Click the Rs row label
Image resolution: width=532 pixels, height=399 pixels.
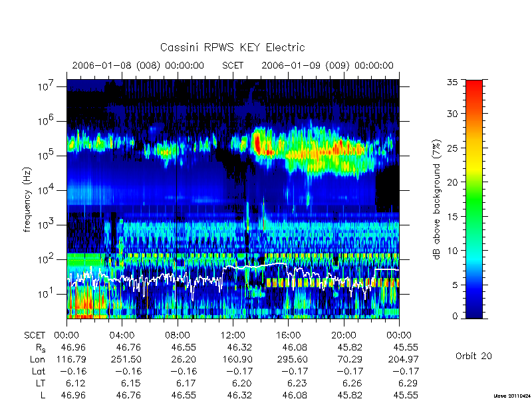click(41, 348)
